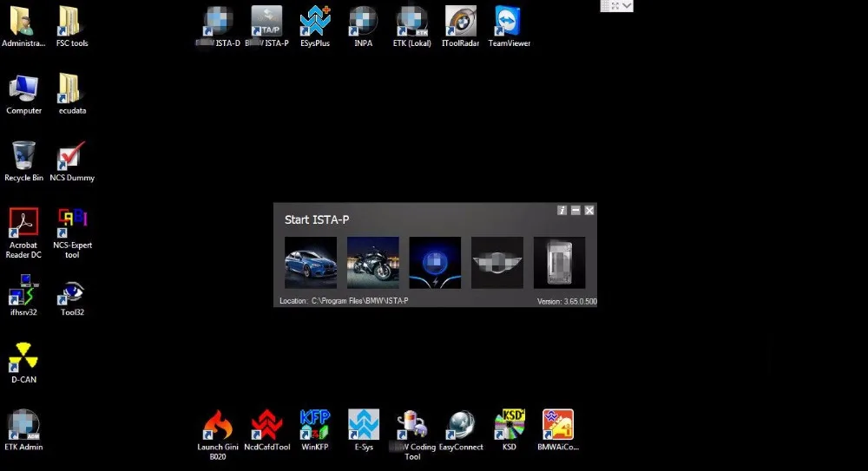Viewport: 868px width, 471px height.
Task: Close the Start ISTA-P launcher
Action: 589,210
